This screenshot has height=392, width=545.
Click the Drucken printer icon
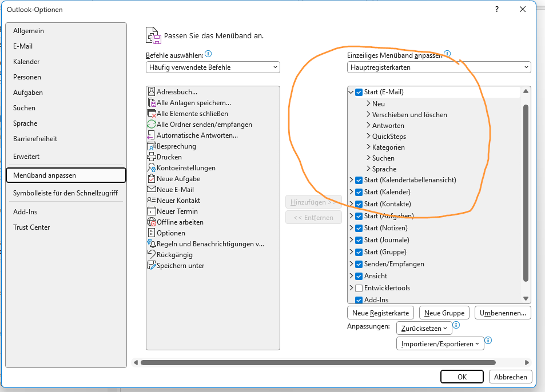point(152,157)
